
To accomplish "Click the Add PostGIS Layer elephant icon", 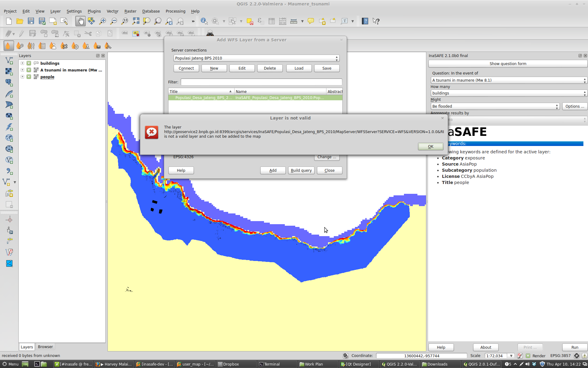I will pos(9,82).
